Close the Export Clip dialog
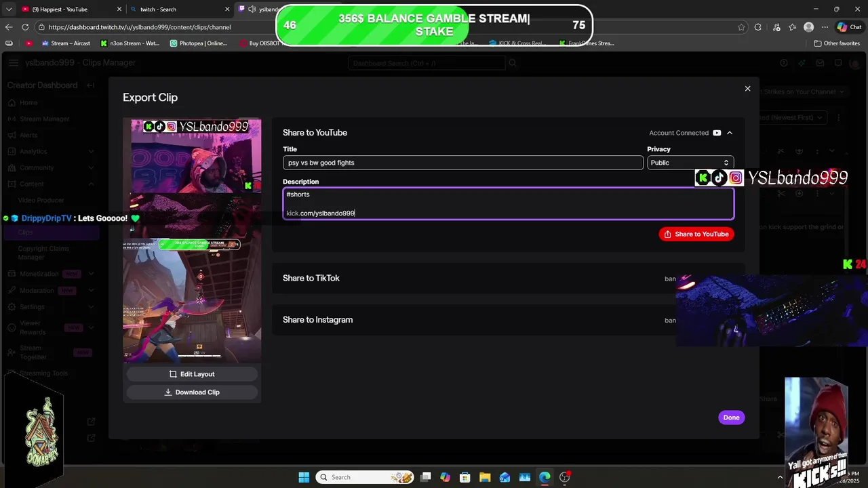 coord(747,89)
